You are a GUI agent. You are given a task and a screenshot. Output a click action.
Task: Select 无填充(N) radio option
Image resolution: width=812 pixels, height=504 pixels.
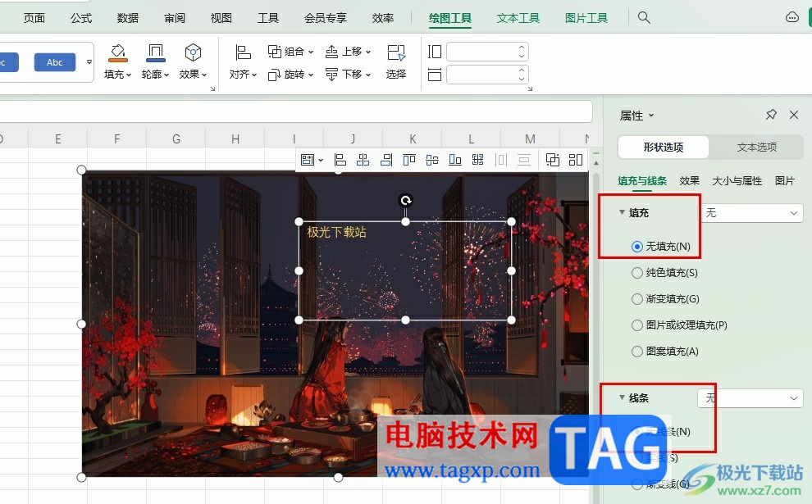click(x=637, y=247)
